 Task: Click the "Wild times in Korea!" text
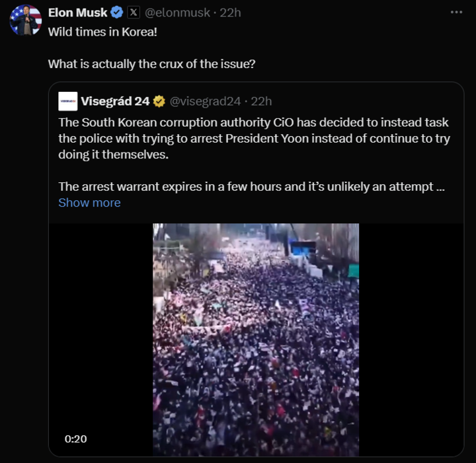point(102,32)
